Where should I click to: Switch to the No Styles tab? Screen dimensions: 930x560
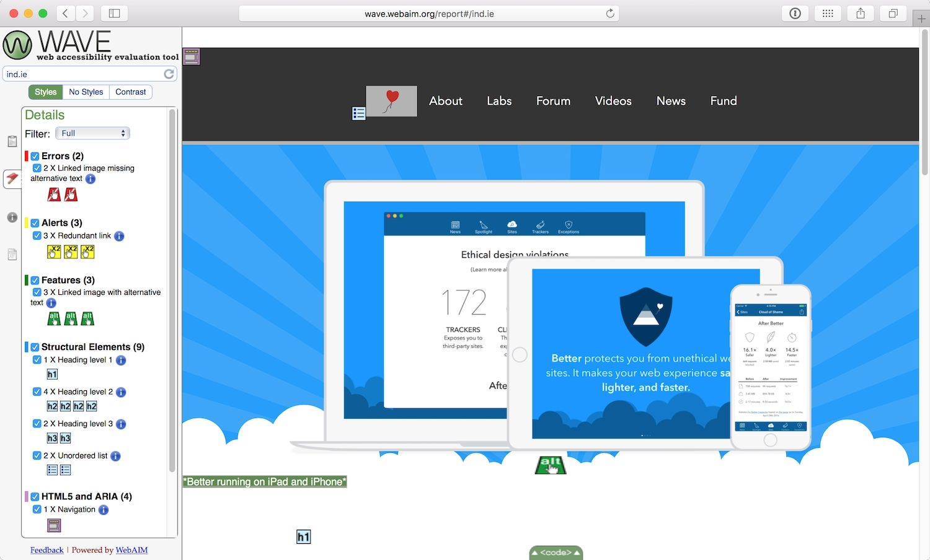[x=86, y=92]
